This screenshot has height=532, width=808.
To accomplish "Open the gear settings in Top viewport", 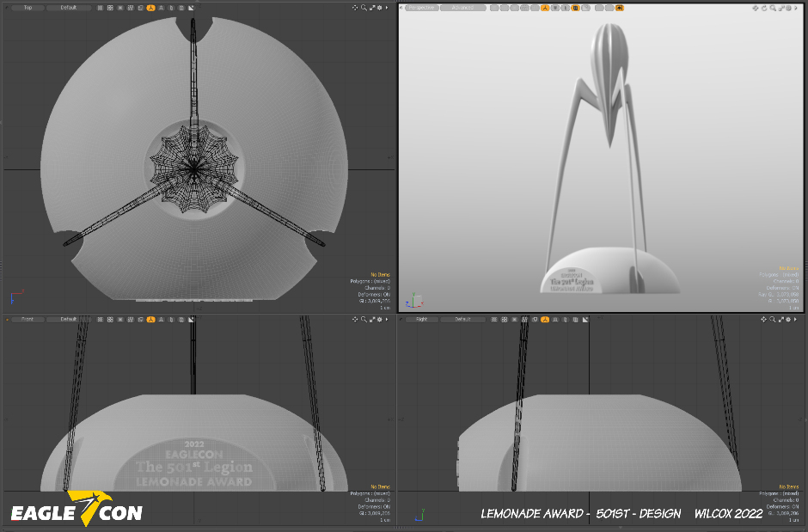I will (379, 8).
